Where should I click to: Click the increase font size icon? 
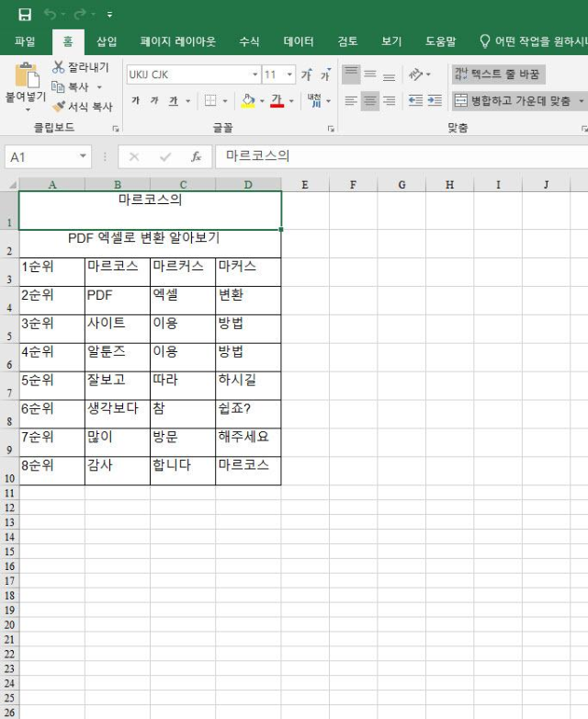click(x=307, y=74)
